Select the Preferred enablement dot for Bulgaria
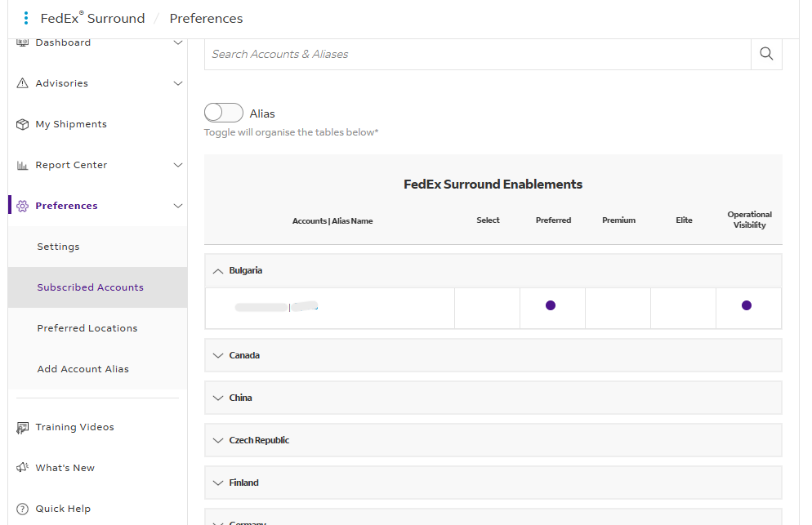This screenshot has height=525, width=812. point(551,305)
